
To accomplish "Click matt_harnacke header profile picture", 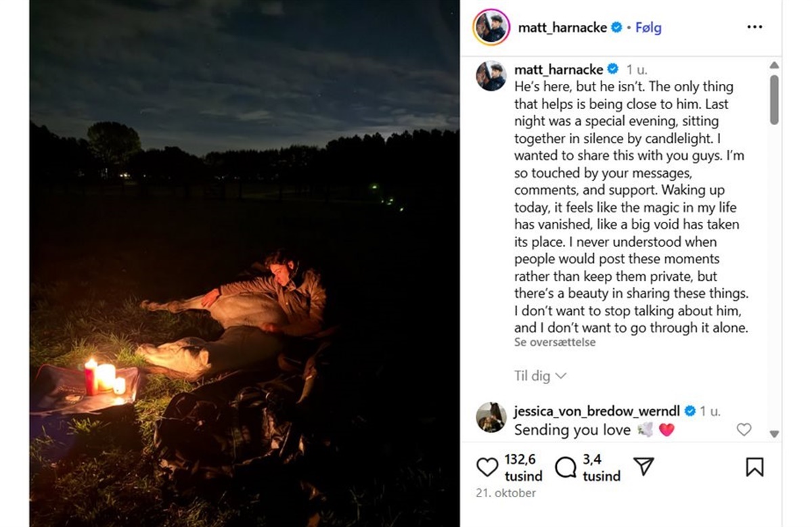I will pos(491,28).
